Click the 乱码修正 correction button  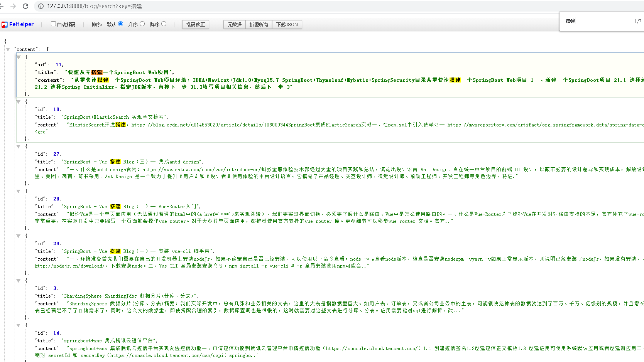point(195,24)
